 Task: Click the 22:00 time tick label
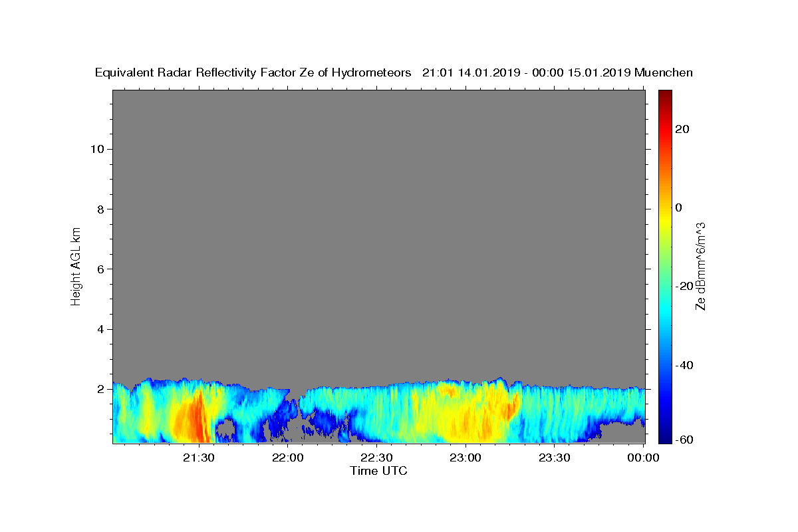[x=287, y=458]
